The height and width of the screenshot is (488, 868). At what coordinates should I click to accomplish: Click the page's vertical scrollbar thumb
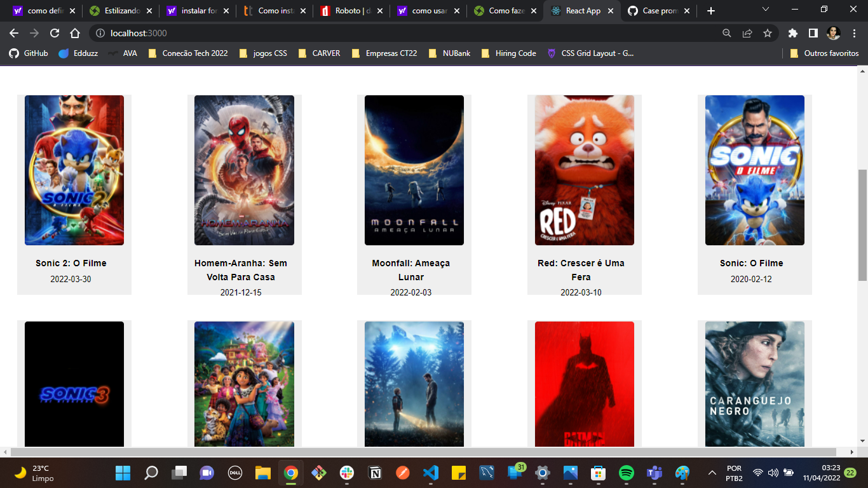tap(862, 225)
